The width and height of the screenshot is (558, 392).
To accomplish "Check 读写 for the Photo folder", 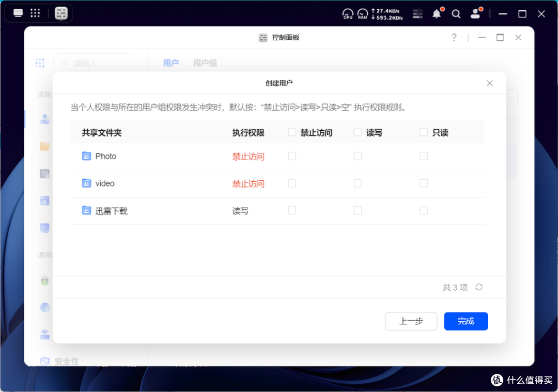I will click(x=358, y=156).
